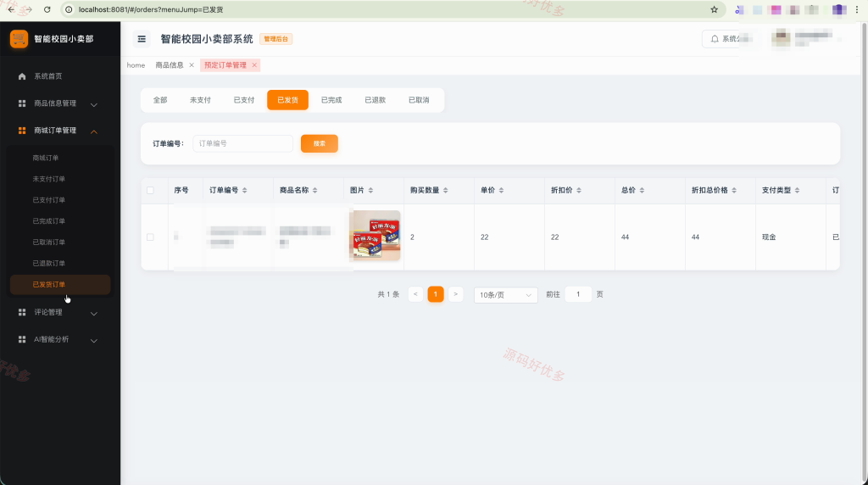Click the 管理后台 badge
The width and height of the screenshot is (868, 485).
click(x=275, y=39)
